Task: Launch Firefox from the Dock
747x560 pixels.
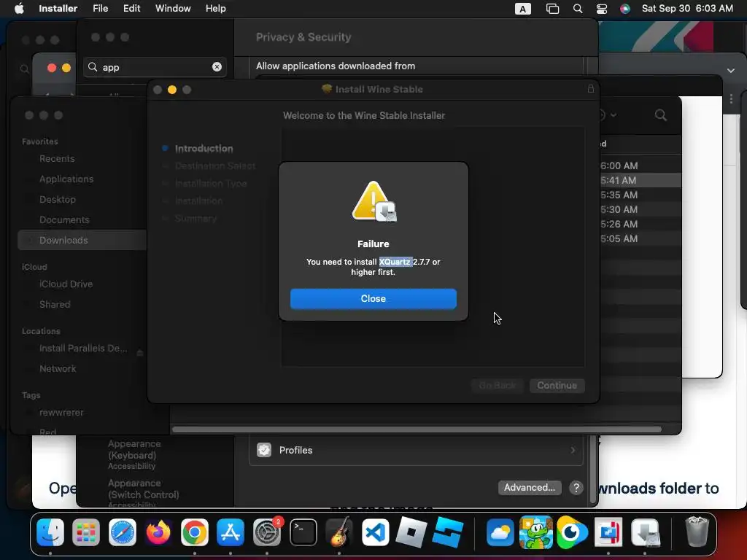Action: (x=158, y=532)
